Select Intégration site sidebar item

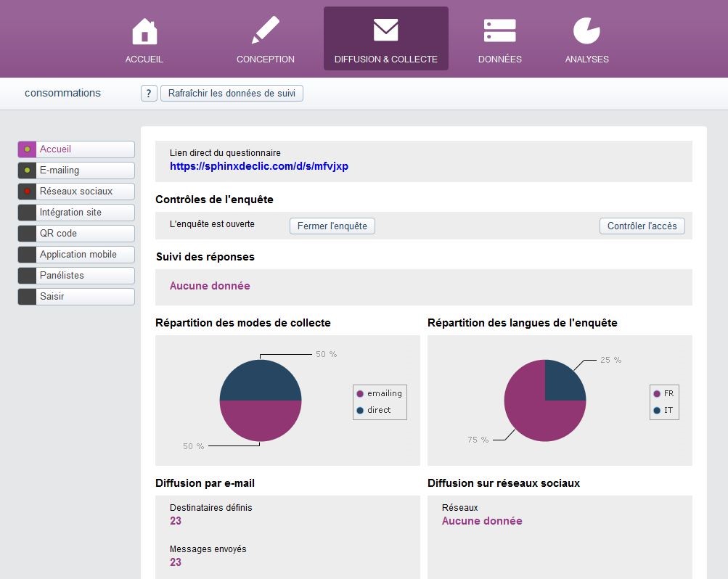point(76,213)
